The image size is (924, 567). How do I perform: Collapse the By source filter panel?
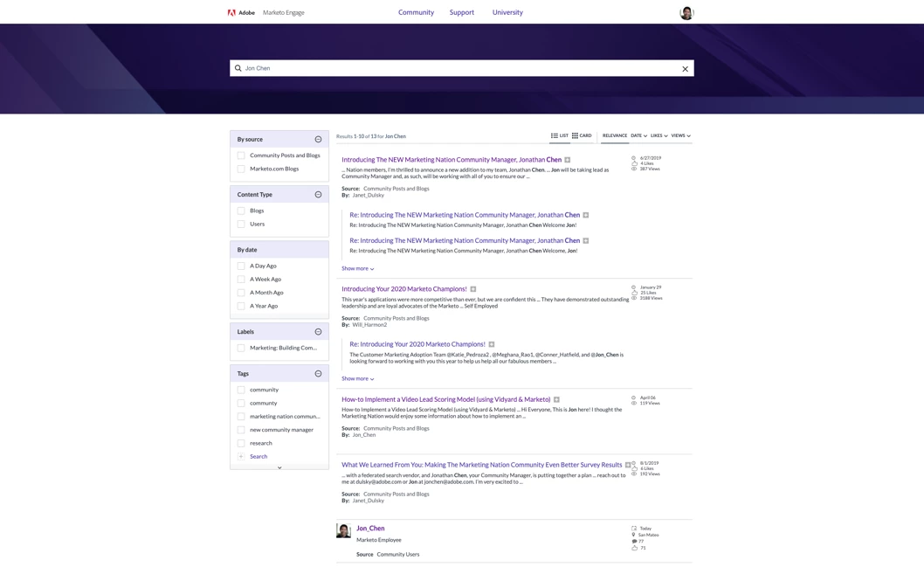[318, 140]
